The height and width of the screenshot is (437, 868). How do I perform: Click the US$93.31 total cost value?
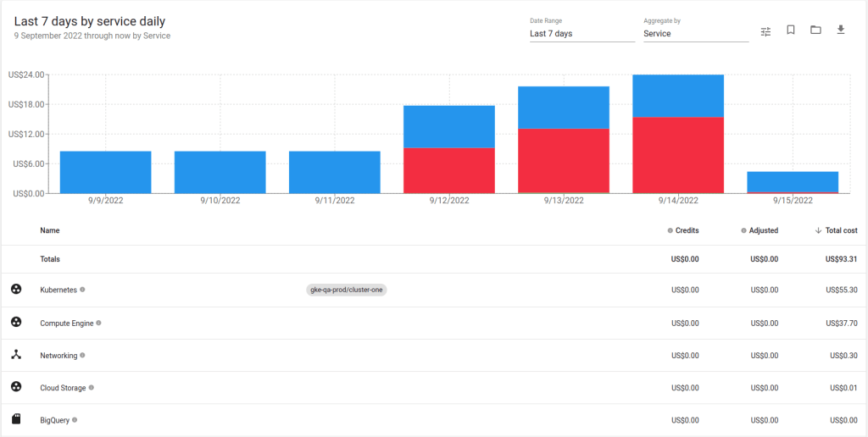(842, 259)
